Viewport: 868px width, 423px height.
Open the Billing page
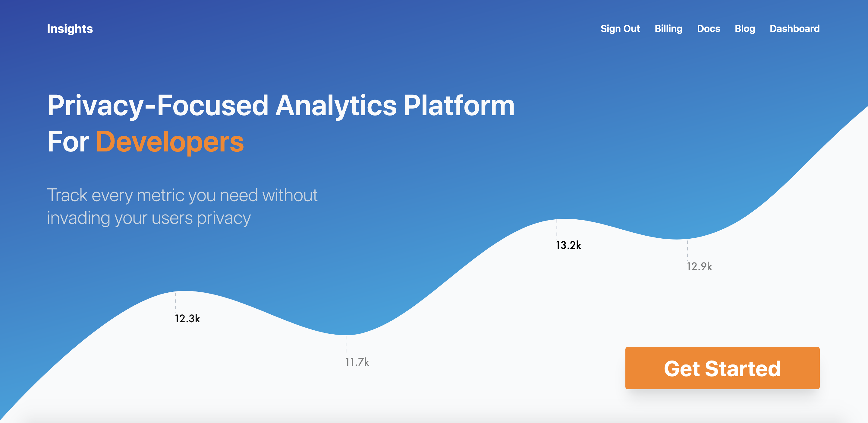(x=668, y=29)
